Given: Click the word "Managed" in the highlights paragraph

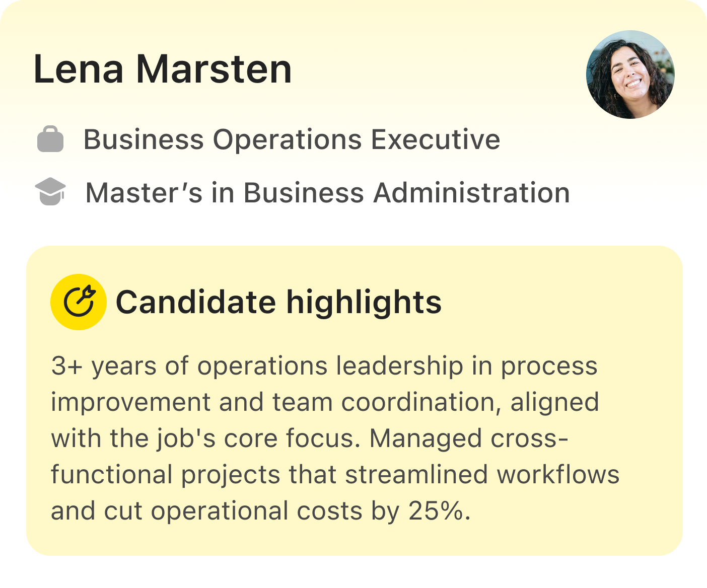Looking at the screenshot, I should [x=426, y=438].
